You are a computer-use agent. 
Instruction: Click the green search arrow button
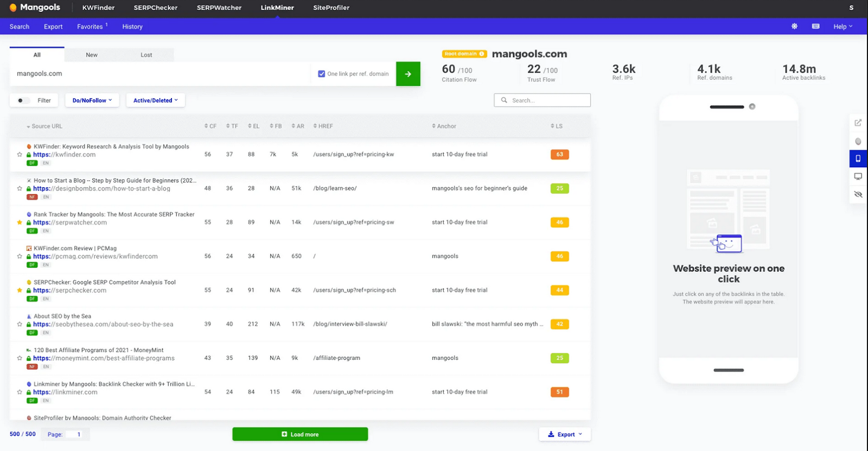pos(408,74)
